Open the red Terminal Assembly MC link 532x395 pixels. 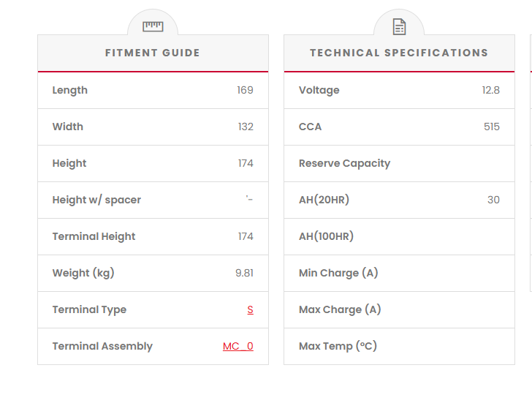(238, 346)
